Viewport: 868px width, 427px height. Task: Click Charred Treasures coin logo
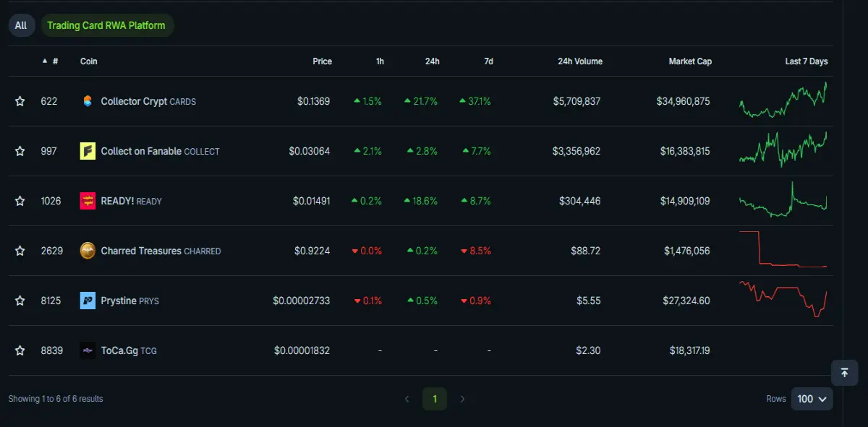(x=88, y=251)
